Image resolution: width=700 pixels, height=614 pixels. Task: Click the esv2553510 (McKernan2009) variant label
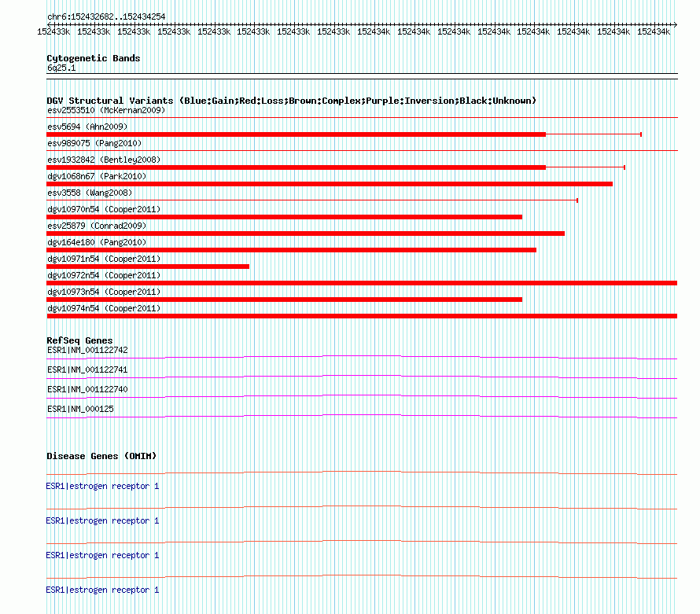[106, 110]
